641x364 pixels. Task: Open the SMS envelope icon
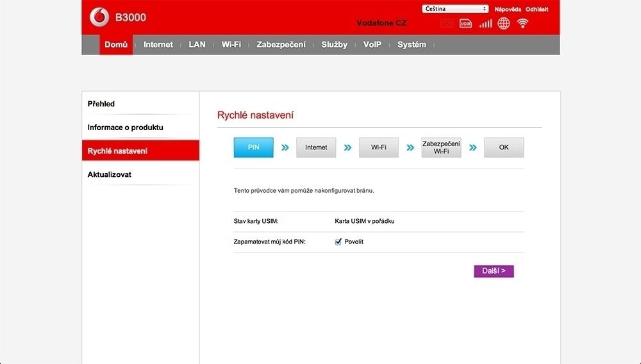pos(447,24)
